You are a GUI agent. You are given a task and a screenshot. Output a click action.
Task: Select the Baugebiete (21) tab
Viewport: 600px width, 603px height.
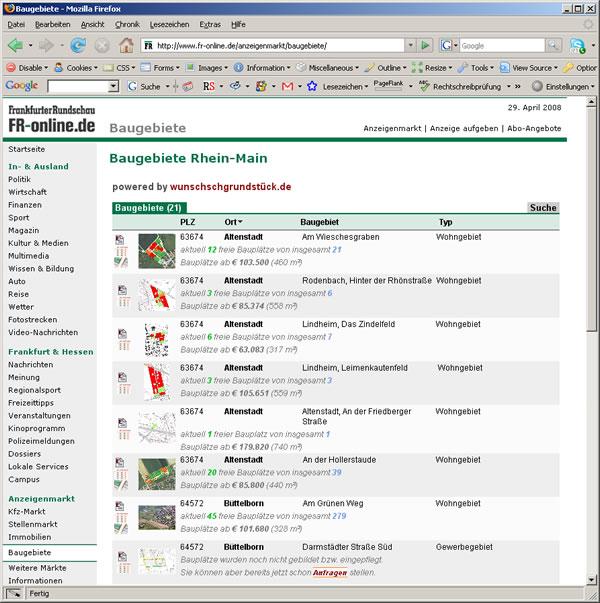tap(149, 208)
